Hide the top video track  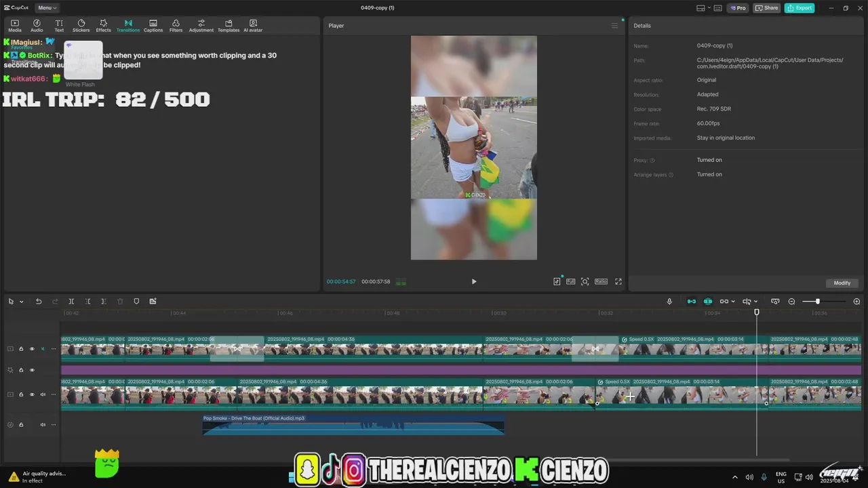point(32,349)
